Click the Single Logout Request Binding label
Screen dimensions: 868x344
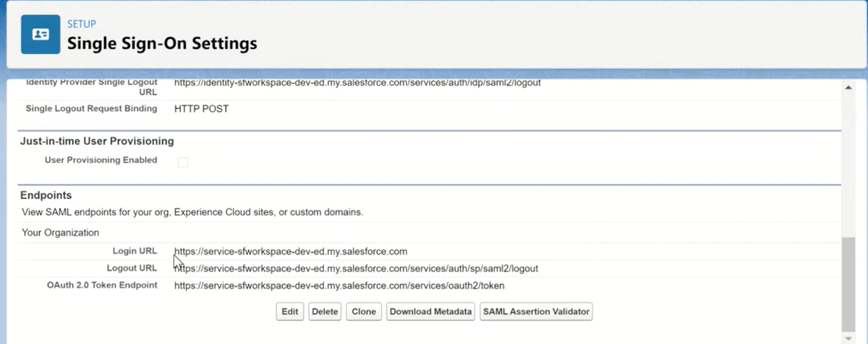click(x=92, y=108)
